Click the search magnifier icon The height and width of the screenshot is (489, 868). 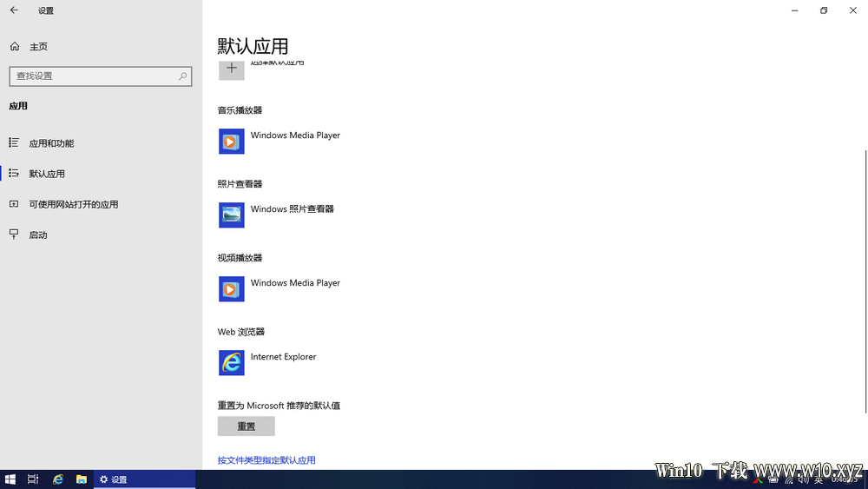182,76
